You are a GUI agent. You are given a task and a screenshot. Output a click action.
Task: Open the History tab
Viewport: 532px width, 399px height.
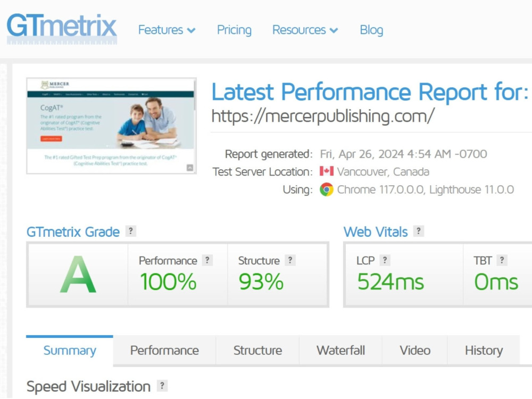[484, 351]
